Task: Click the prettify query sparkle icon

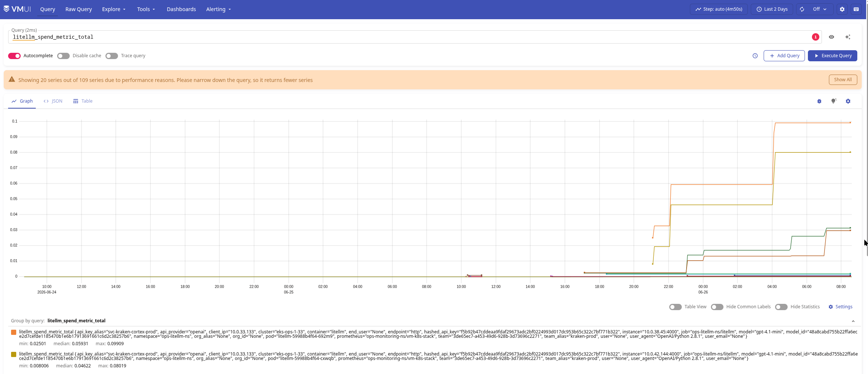Action: (848, 37)
